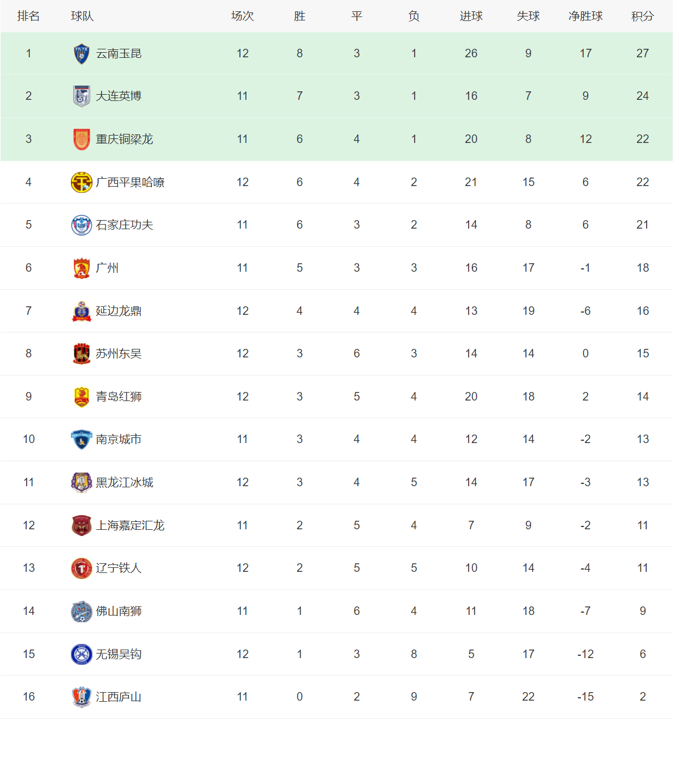Open the 黑龙江冰城 team emblem

(82, 483)
